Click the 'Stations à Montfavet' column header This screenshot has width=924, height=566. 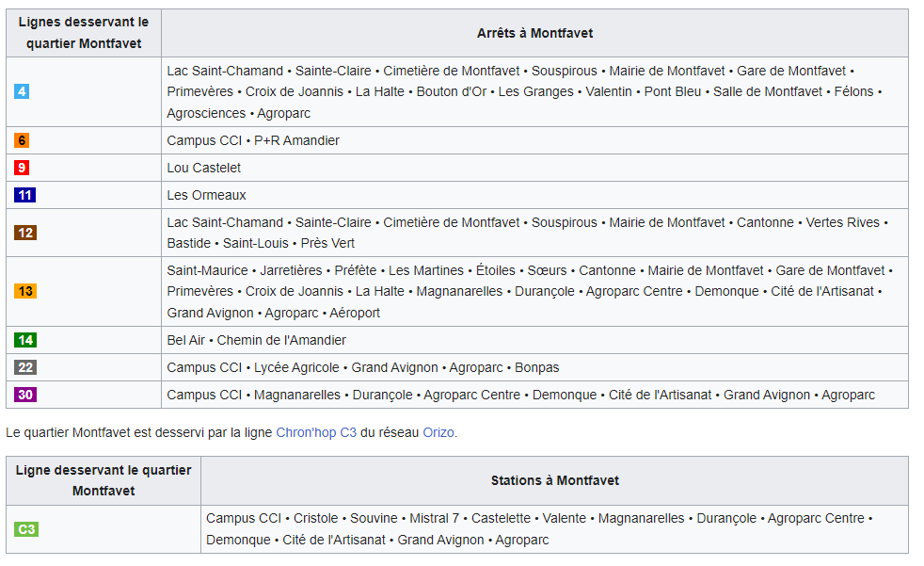click(554, 480)
